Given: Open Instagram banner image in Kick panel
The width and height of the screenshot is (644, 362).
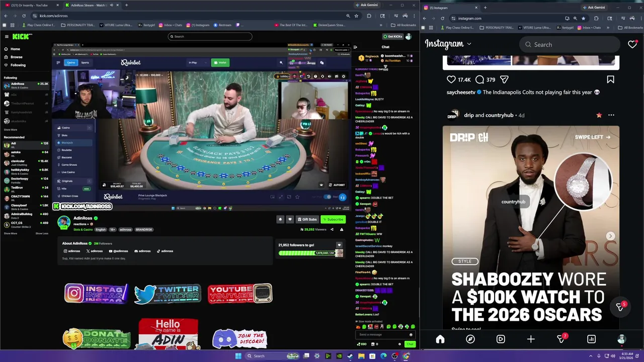Looking at the screenshot, I should (x=96, y=293).
